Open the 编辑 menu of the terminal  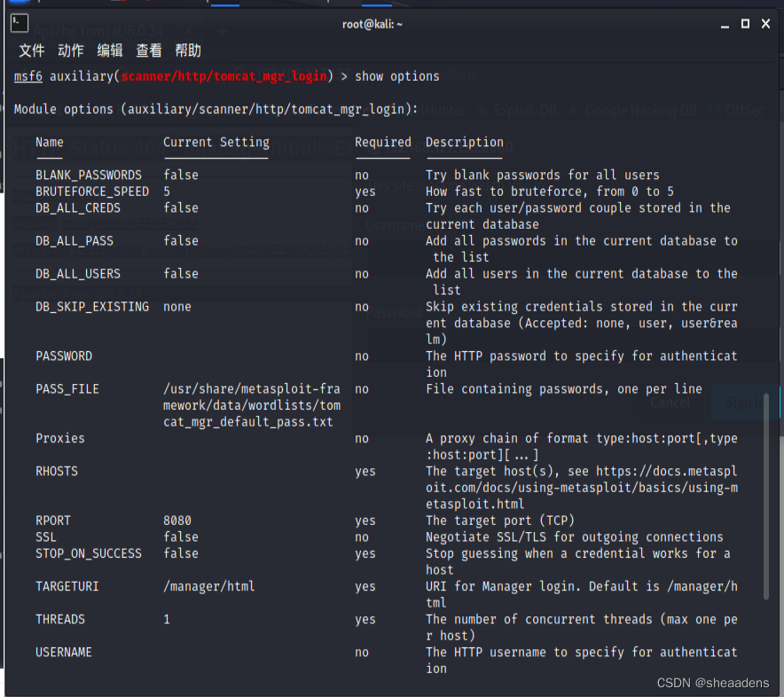coord(110,51)
